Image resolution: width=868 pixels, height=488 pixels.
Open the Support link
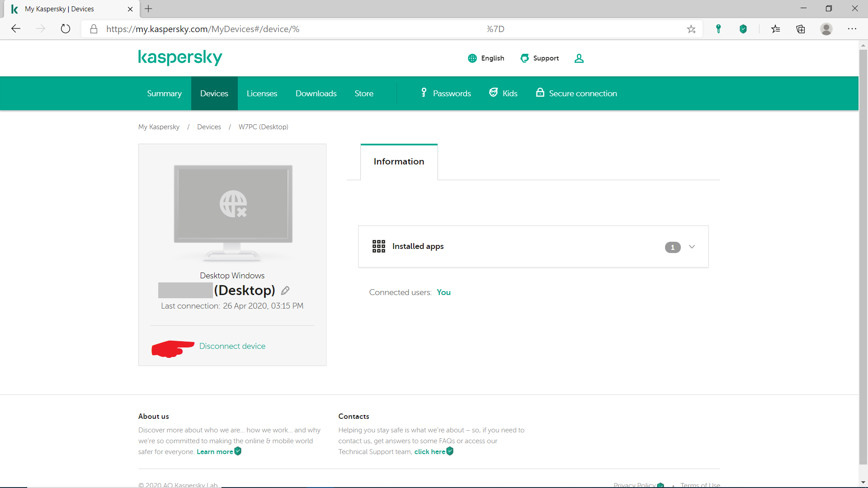(540, 58)
